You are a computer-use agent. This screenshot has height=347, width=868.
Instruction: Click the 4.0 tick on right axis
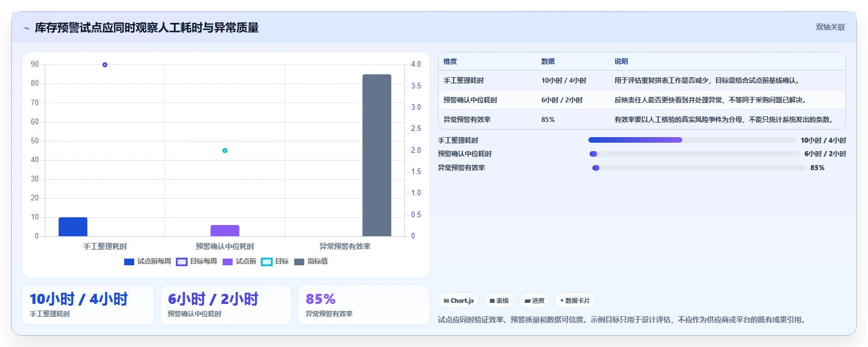(x=416, y=64)
